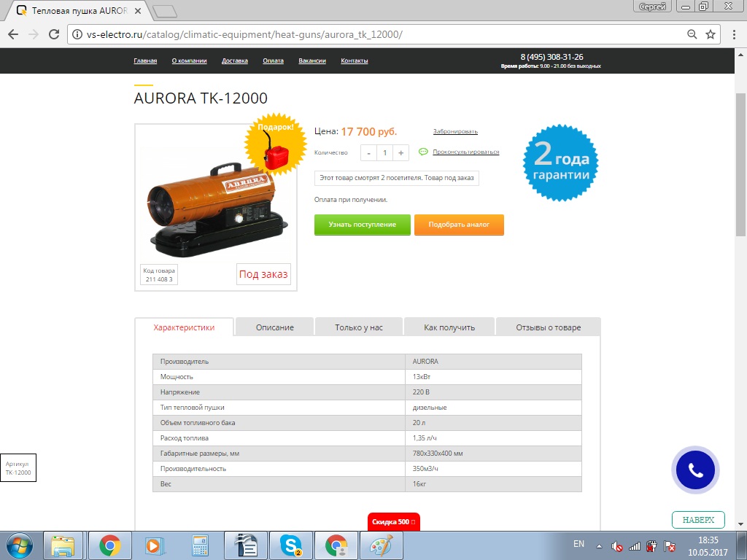This screenshot has width=747, height=560.
Task: Click the Action Center flag tray icon
Action: (670, 546)
